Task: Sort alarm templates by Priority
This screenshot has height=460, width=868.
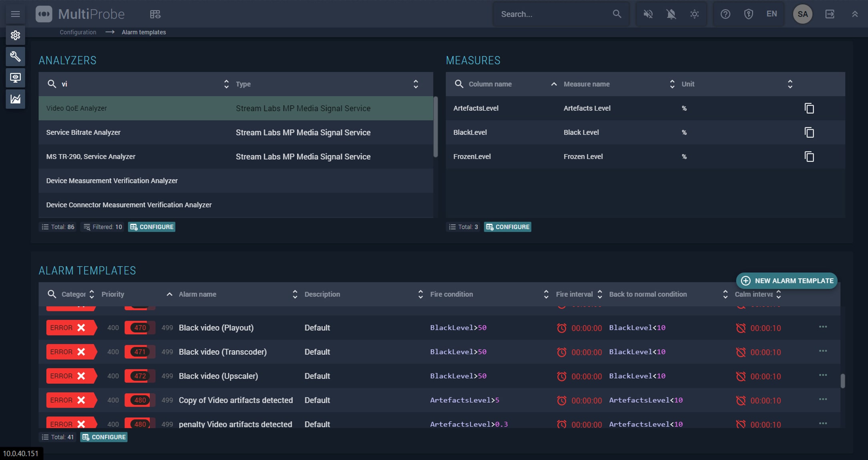Action: [x=169, y=294]
